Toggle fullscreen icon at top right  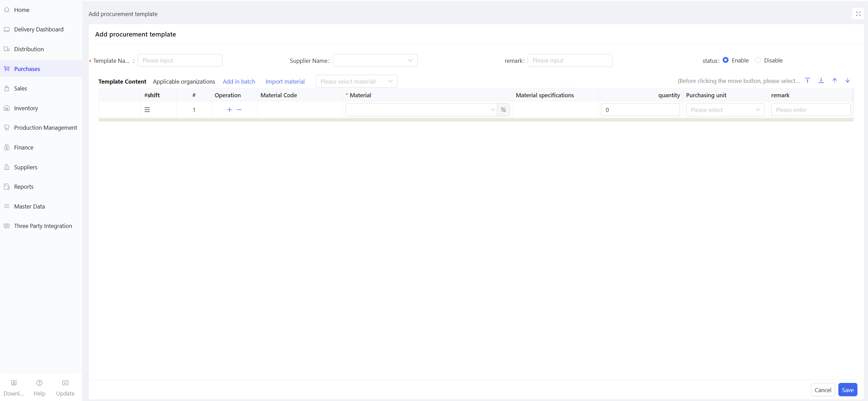pyautogui.click(x=858, y=14)
